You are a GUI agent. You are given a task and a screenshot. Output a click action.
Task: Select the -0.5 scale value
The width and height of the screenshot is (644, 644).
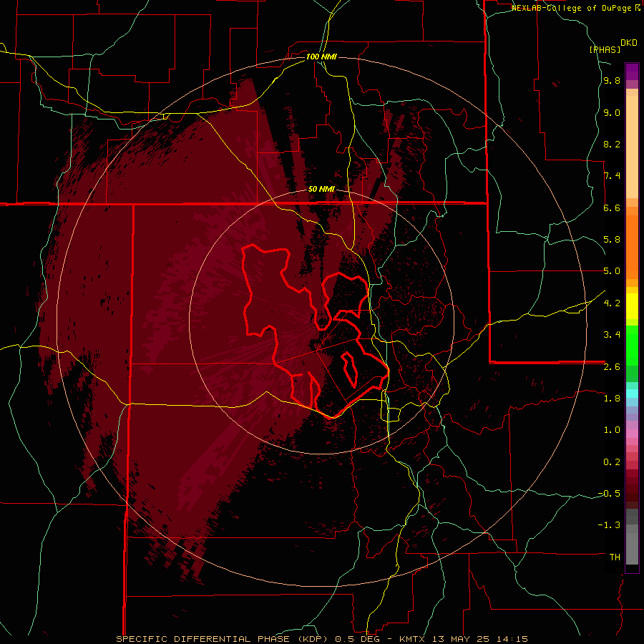pos(609,494)
